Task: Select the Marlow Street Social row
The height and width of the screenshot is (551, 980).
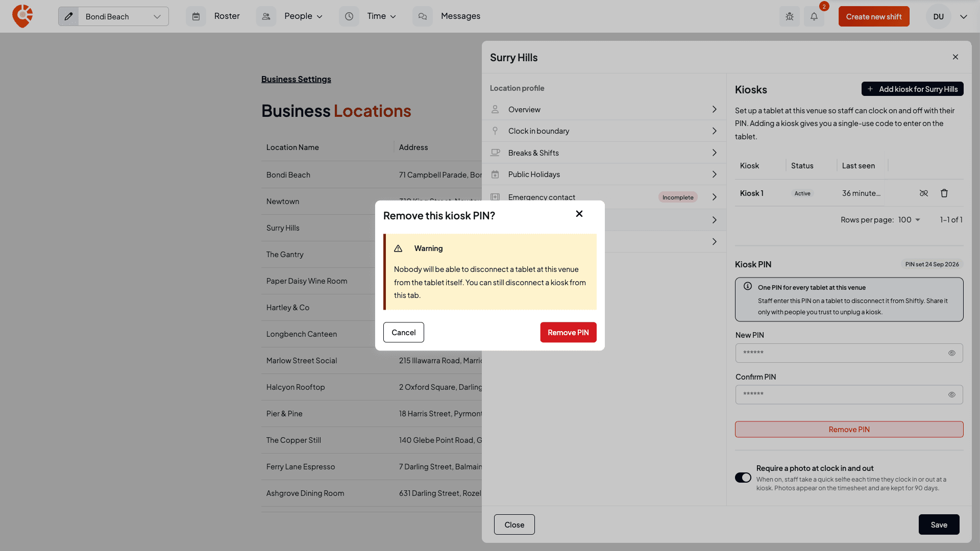Action: click(x=372, y=361)
